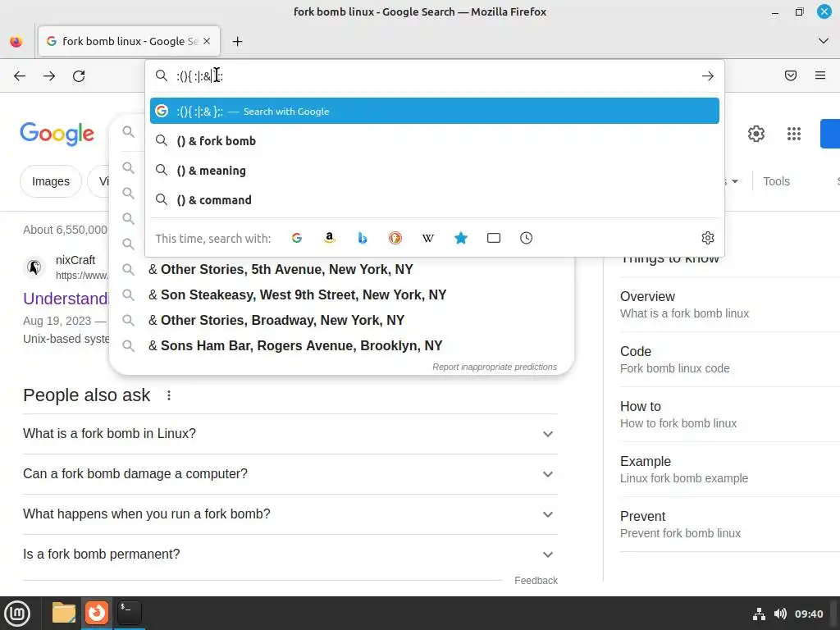The width and height of the screenshot is (840, 630).
Task: Search this time with Amazon icon
Action: click(x=330, y=238)
